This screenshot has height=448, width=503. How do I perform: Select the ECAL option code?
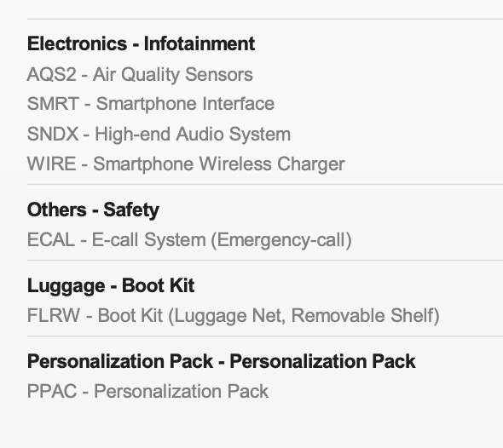51,239
